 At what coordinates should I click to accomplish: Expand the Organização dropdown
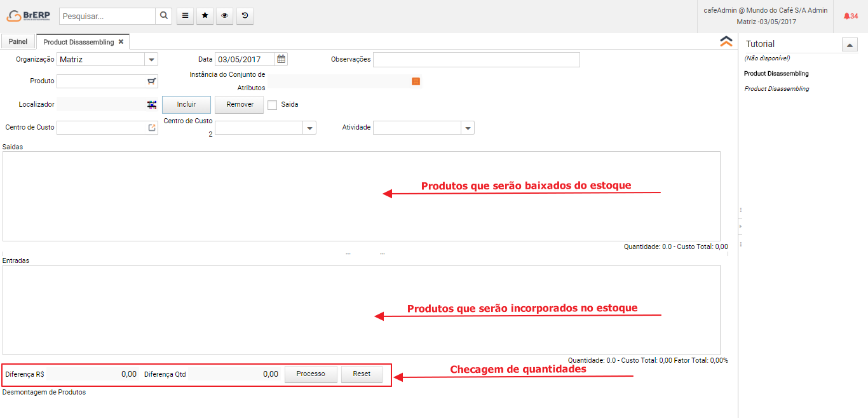(x=151, y=60)
